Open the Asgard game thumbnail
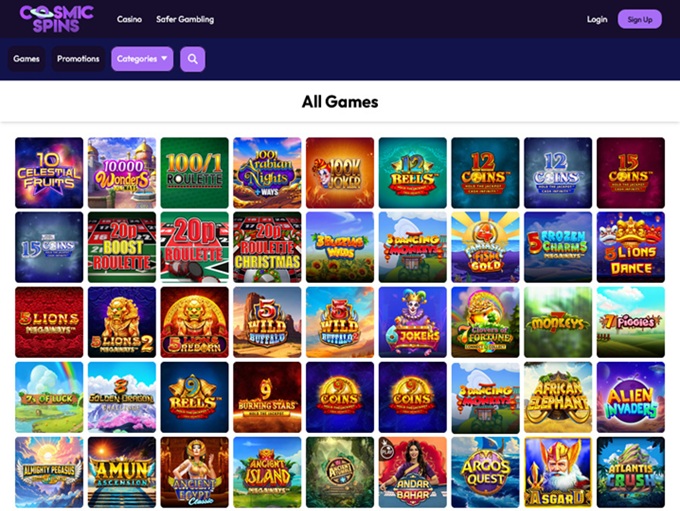This screenshot has width=680, height=511. coord(558,472)
